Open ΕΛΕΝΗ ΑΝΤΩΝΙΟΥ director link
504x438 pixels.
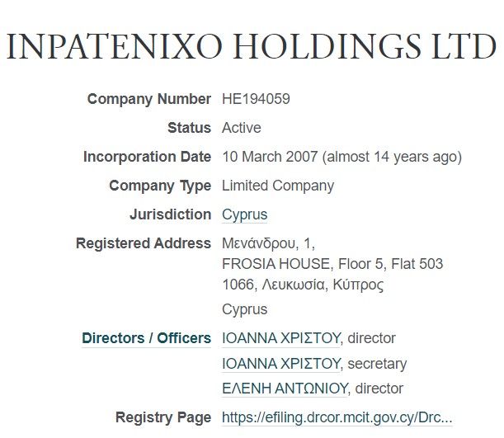pyautogui.click(x=285, y=389)
